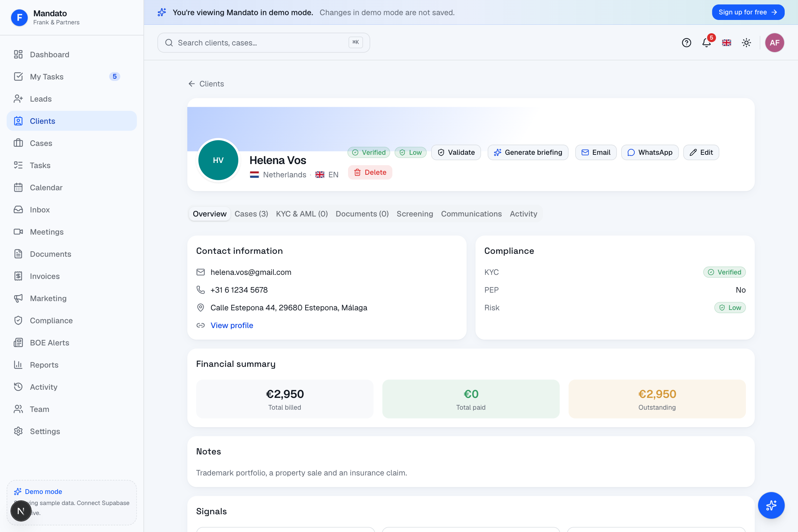Open the AI assistant sparkle floating button

point(771,505)
